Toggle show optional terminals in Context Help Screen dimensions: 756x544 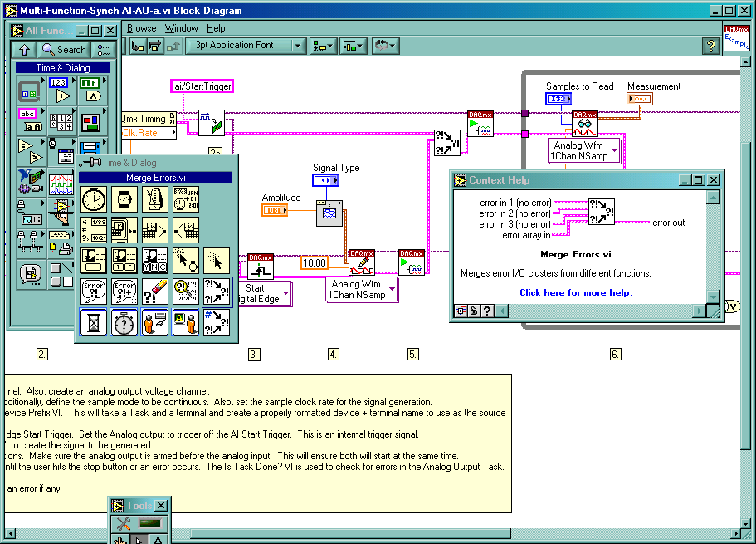[461, 311]
